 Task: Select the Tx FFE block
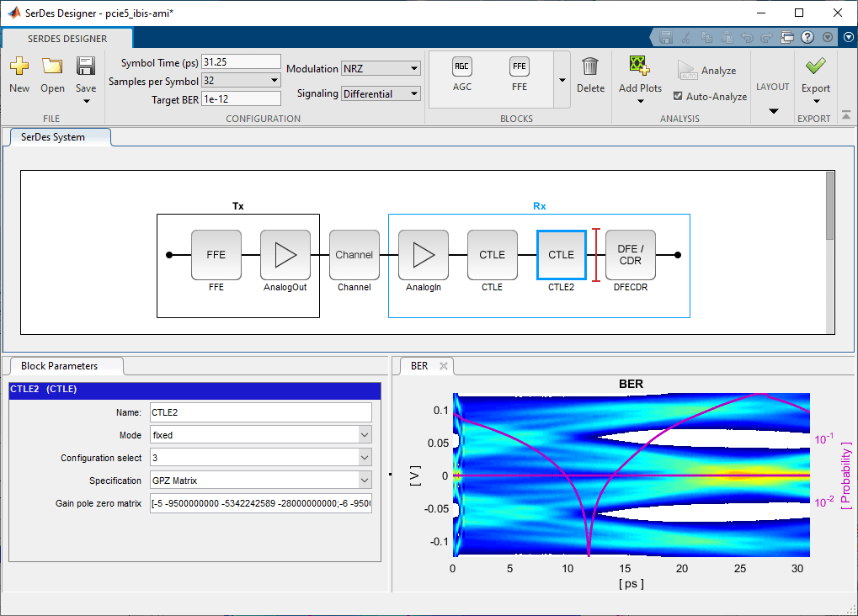(x=216, y=255)
